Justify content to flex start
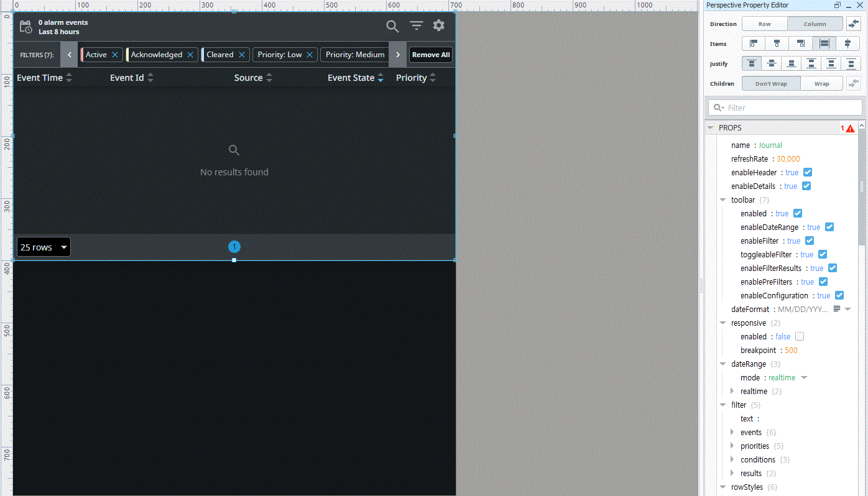The image size is (868, 496). point(752,64)
